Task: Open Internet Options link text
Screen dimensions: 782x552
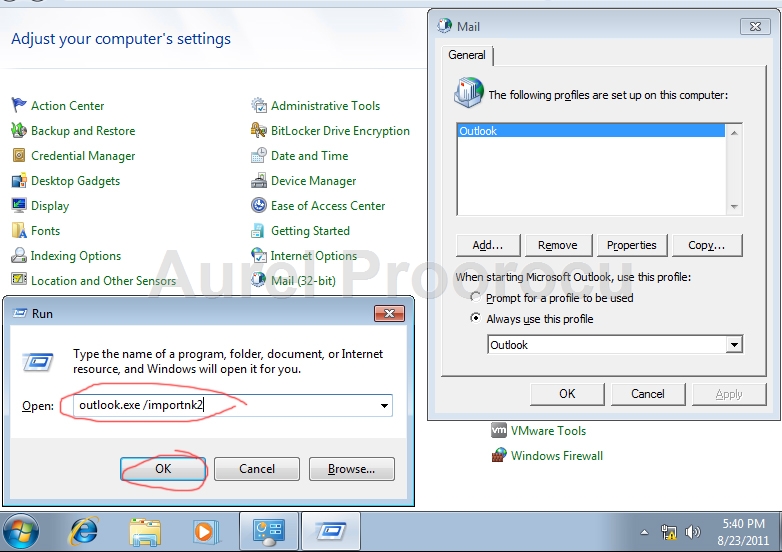Action: coord(314,256)
